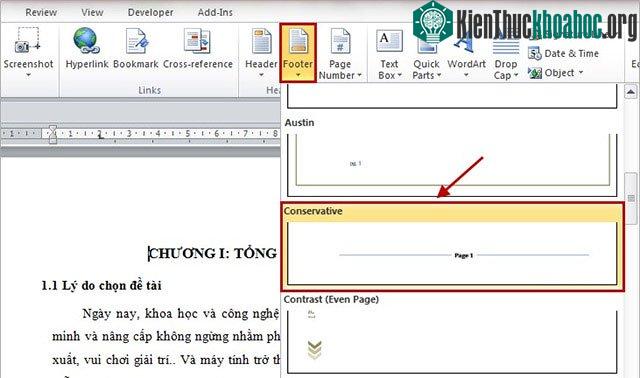Expand the Header dropdown arrow
The height and width of the screenshot is (378, 640).
pos(261,75)
